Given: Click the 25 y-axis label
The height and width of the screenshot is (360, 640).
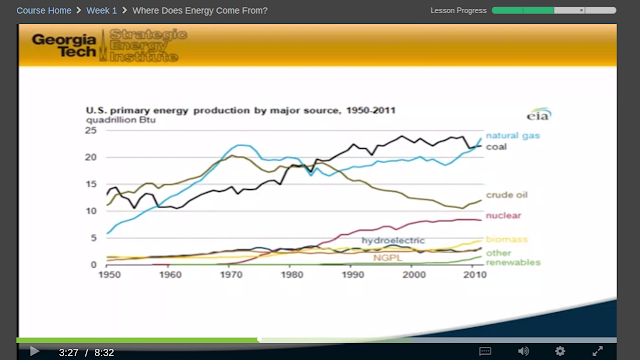Looking at the screenshot, I should 91,131.
